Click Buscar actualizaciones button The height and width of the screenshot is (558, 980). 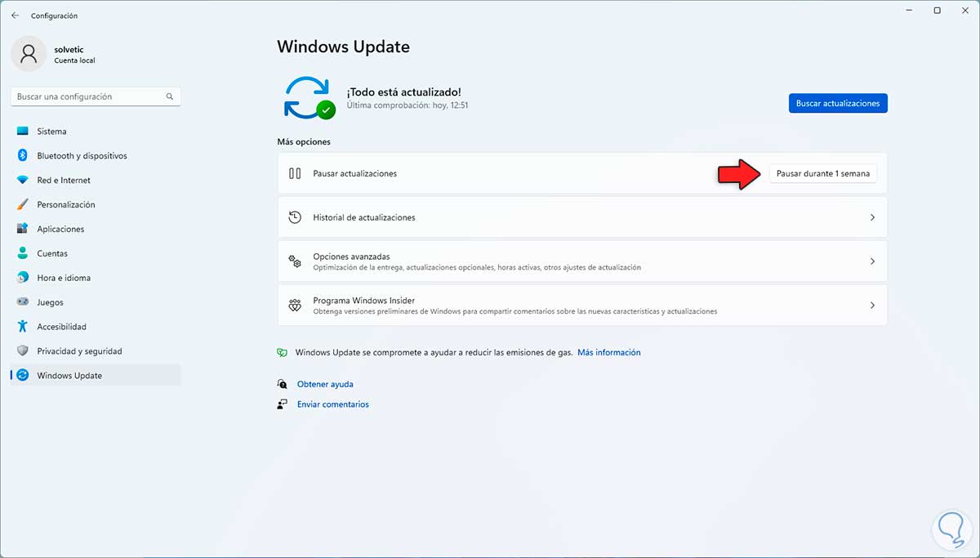click(838, 104)
